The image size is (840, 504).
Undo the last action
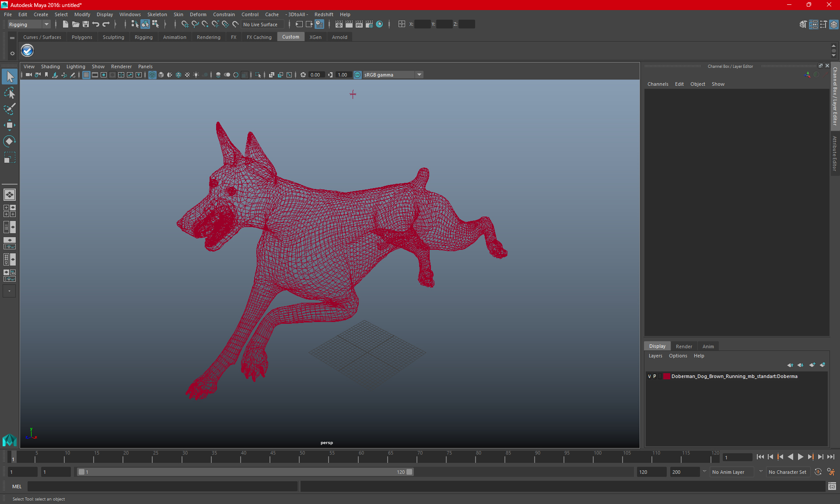point(95,24)
